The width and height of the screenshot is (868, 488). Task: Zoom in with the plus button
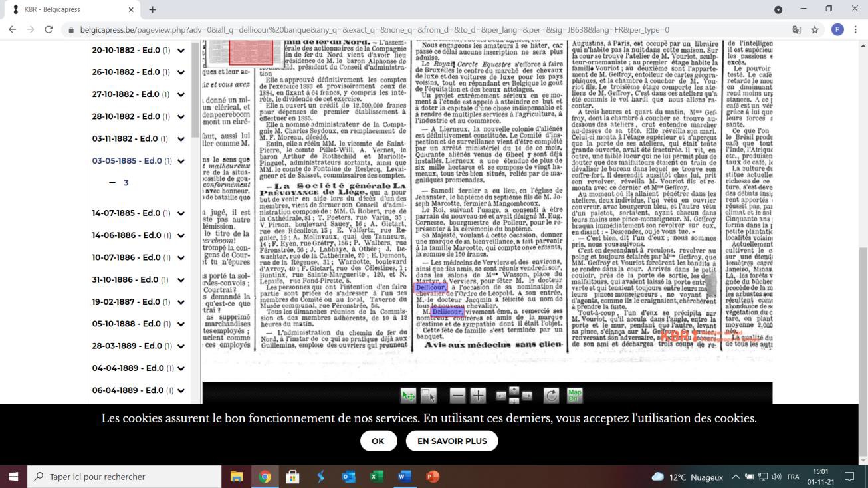(x=478, y=396)
